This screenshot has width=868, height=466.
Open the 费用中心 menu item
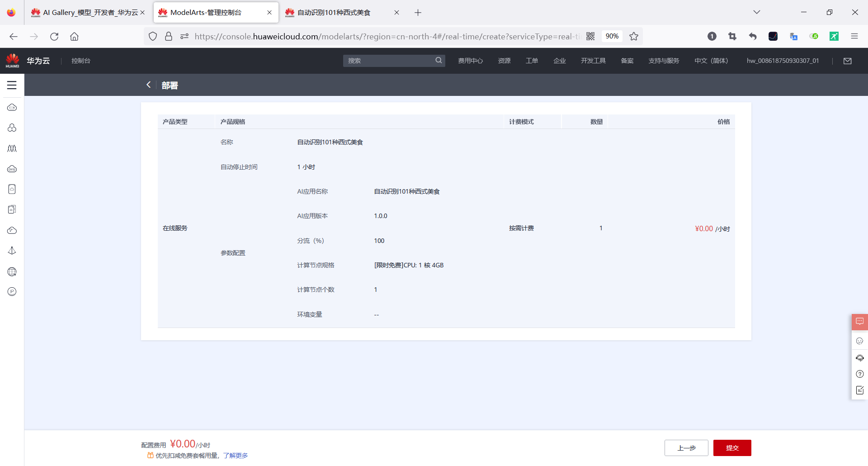tap(470, 60)
